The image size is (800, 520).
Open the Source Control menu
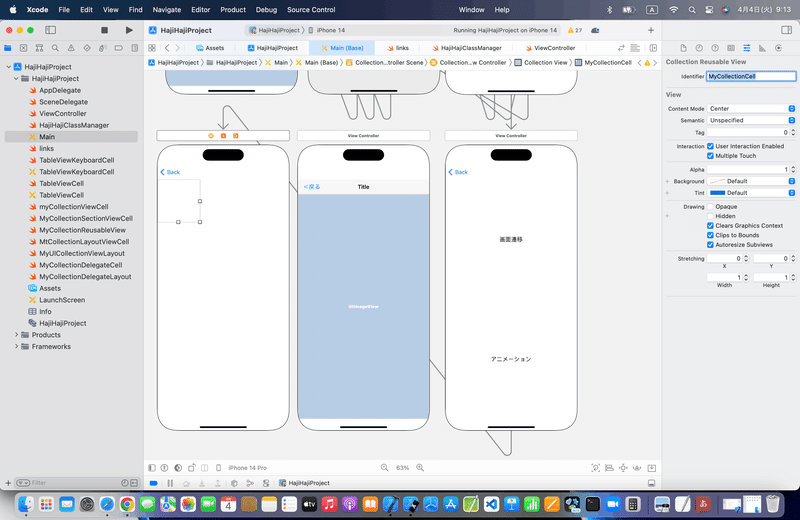311,10
